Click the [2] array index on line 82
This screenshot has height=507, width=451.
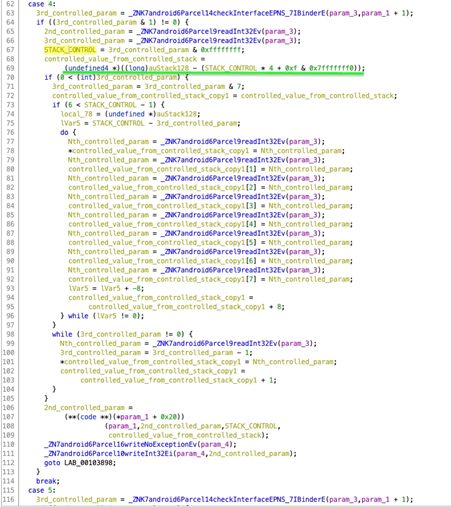(251, 187)
